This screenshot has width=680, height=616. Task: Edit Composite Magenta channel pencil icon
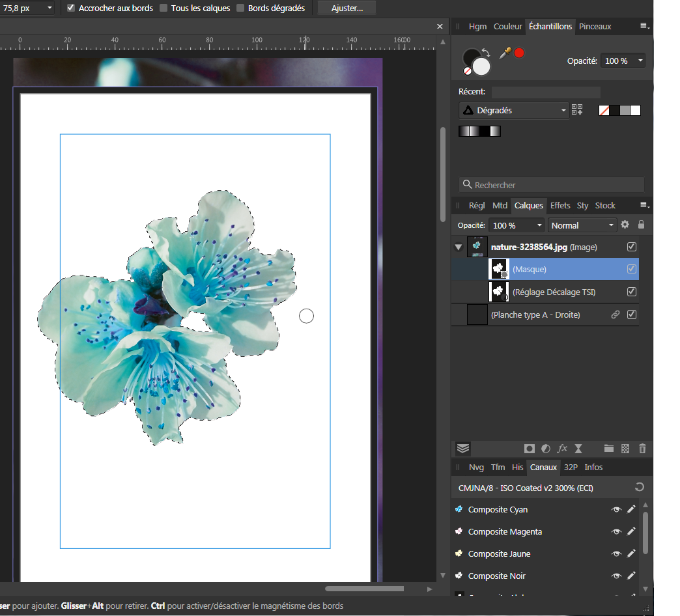pyautogui.click(x=631, y=531)
